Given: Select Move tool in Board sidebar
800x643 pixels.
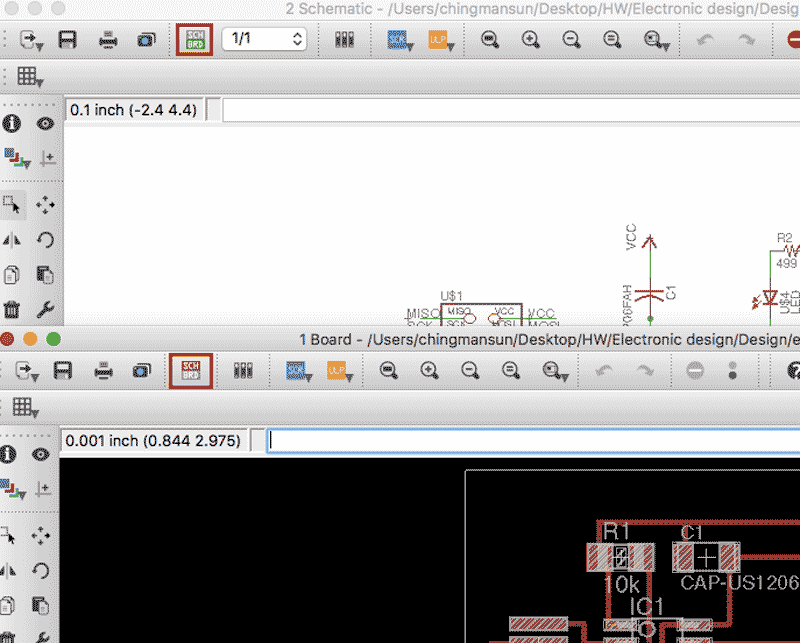Looking at the screenshot, I should (41, 536).
